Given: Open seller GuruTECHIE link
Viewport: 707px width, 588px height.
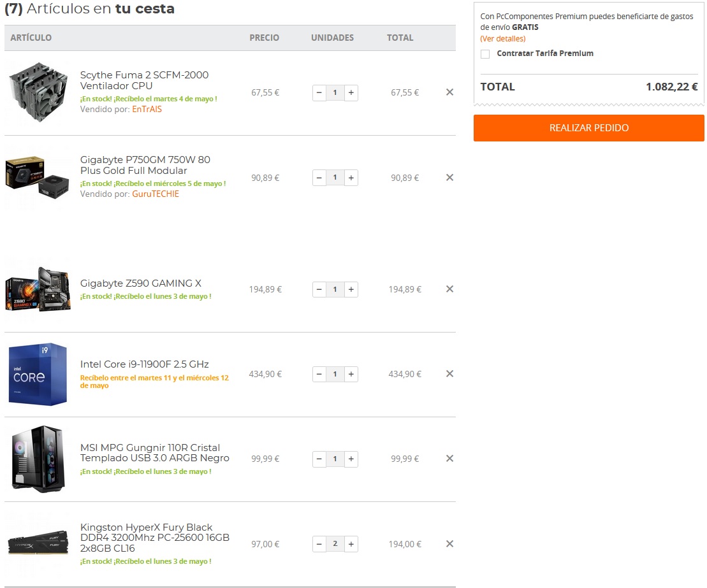Looking at the screenshot, I should point(156,194).
